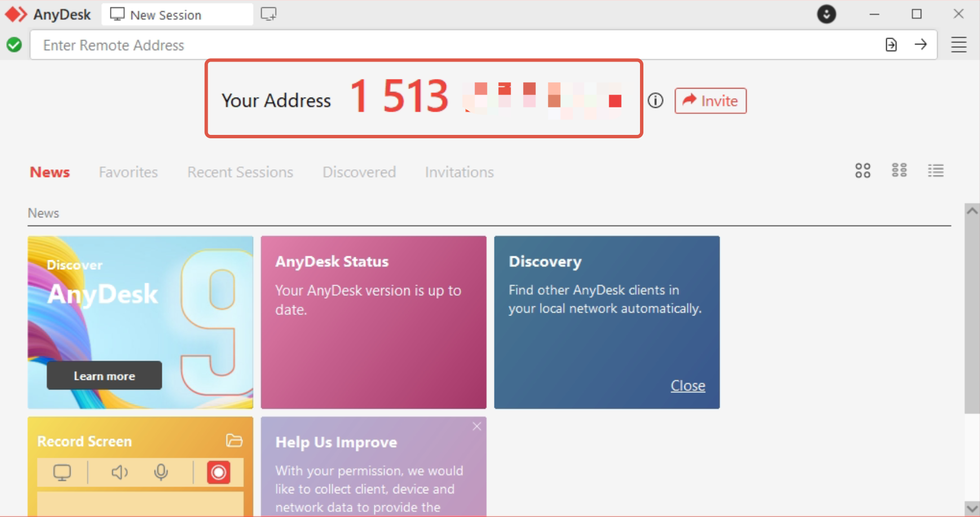980x517 pixels.
Task: Open the recordings folder in Record Screen tile
Action: tap(235, 440)
